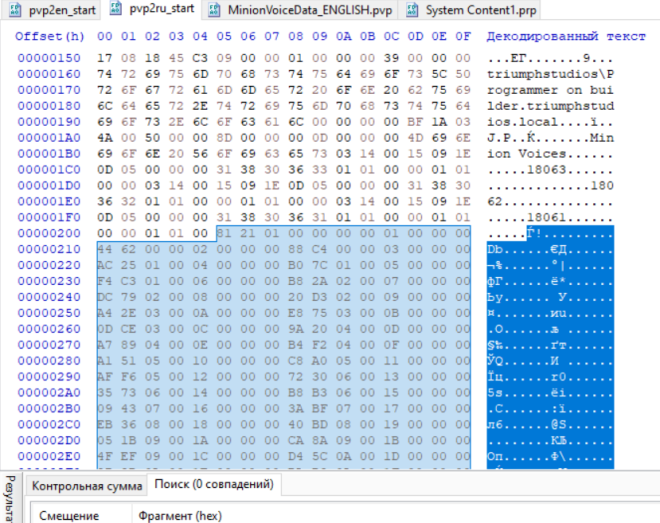Click byte EB at start of row 000002C0

[x=104, y=425]
